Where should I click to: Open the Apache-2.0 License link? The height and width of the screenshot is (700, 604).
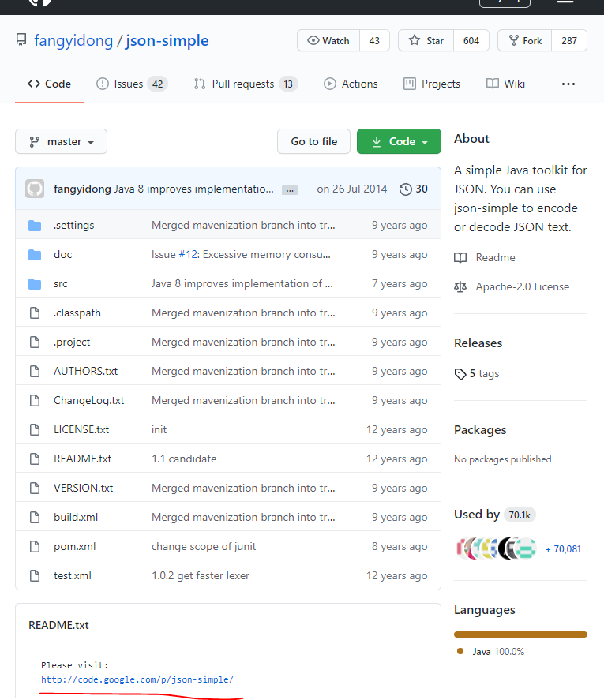pos(522,286)
